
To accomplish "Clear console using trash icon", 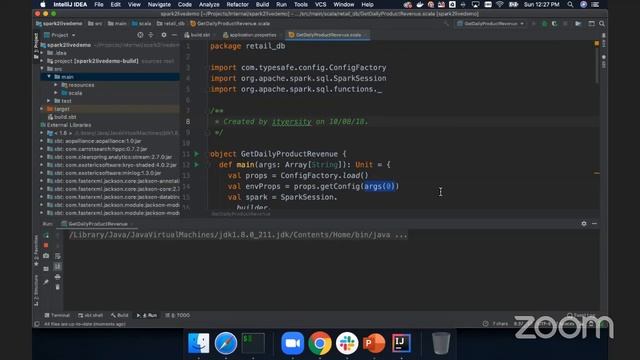I will click(58, 287).
